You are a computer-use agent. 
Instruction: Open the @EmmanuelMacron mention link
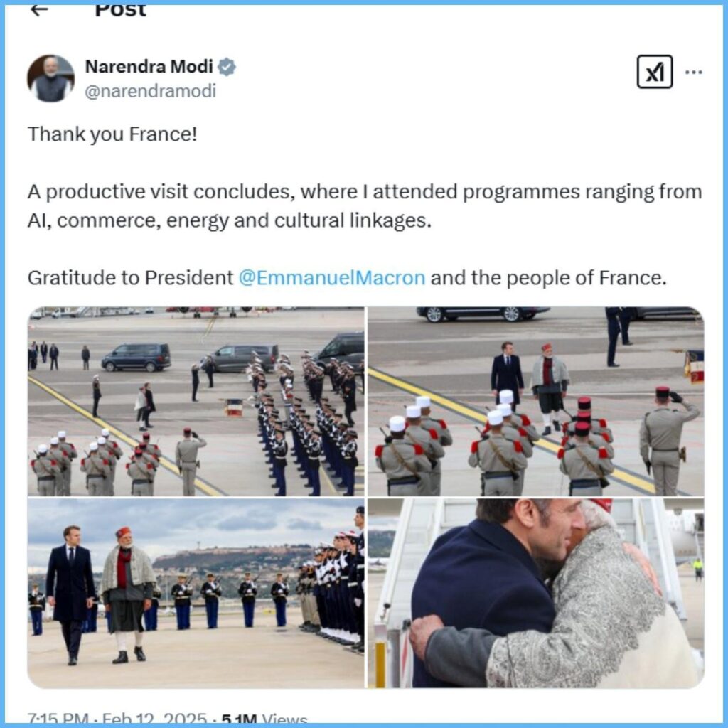pyautogui.click(x=332, y=278)
